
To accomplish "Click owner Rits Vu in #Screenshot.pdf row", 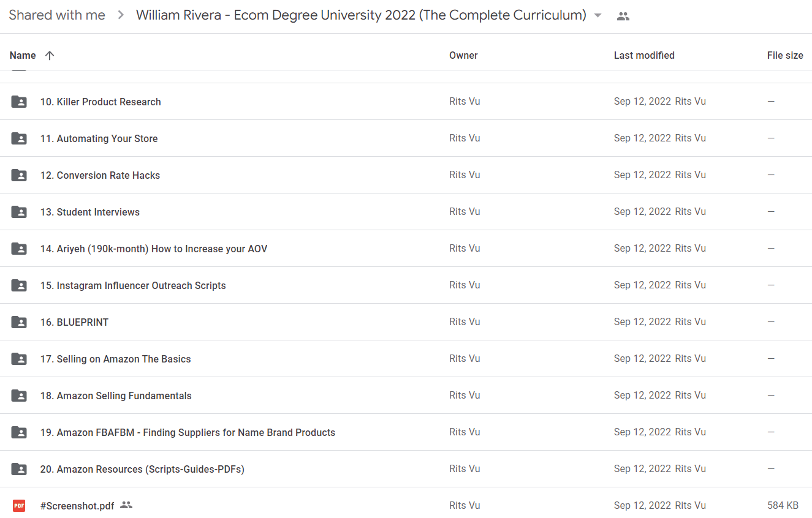I will pos(465,505).
